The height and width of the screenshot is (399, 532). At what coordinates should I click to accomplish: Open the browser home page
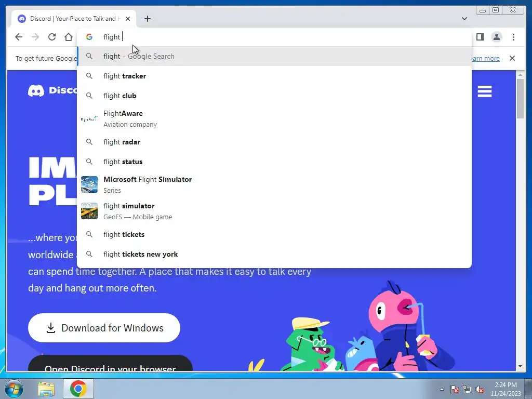(x=69, y=37)
